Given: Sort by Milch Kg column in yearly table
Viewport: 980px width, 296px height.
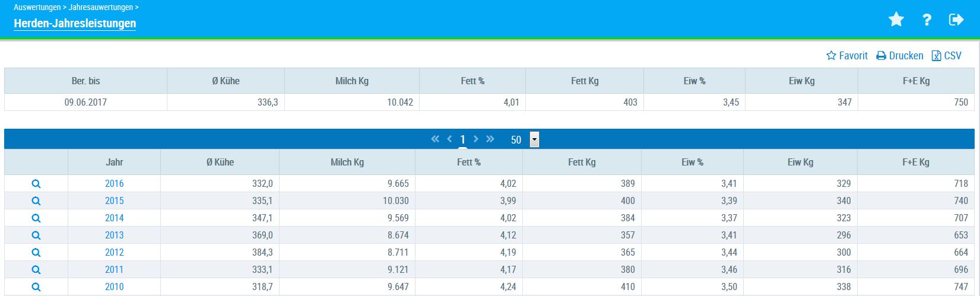Looking at the screenshot, I should [347, 162].
